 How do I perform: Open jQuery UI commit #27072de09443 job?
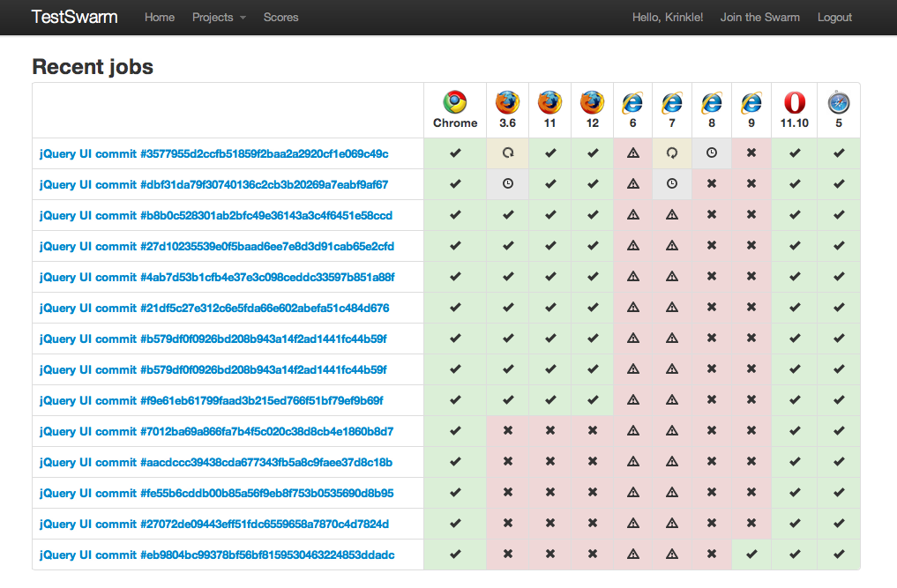(x=214, y=525)
